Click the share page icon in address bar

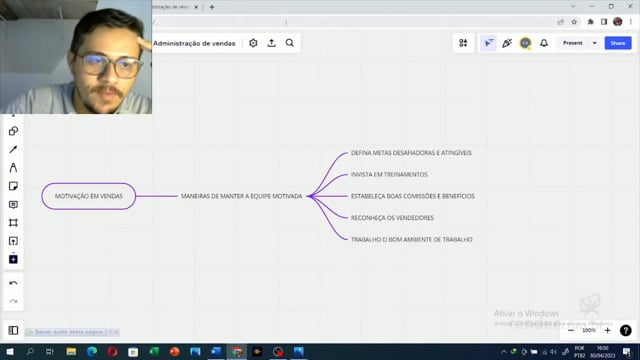pos(561,22)
